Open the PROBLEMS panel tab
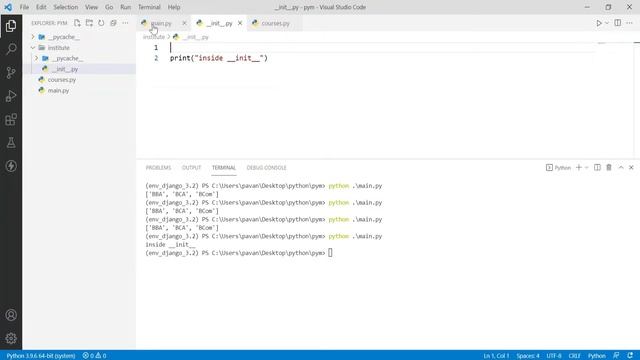 tap(158, 168)
